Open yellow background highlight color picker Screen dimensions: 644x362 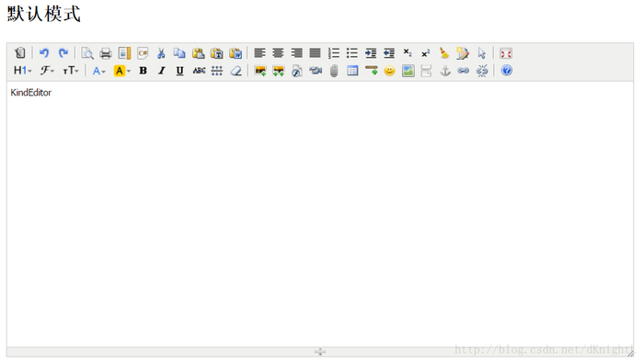[x=122, y=71]
